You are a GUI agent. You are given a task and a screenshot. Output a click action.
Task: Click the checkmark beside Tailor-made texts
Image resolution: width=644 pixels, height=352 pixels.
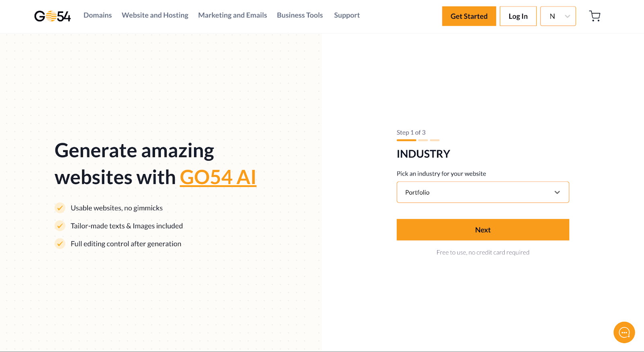(x=60, y=226)
